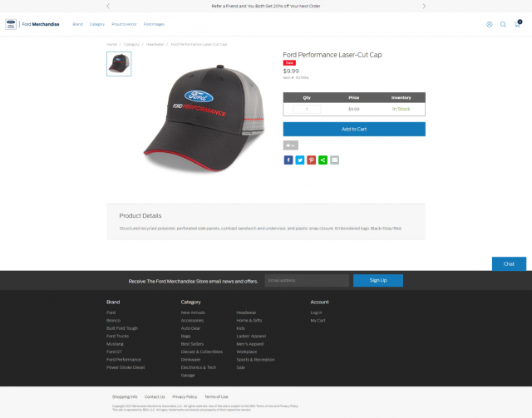532x418 pixels.
Task: Open Diecast & Collectibles footer link
Action: click(202, 352)
